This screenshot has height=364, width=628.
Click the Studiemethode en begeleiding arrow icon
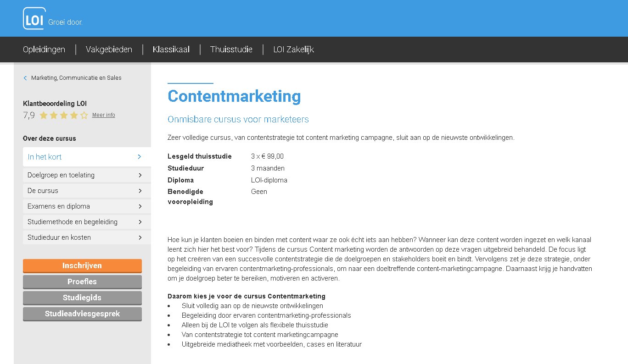pyautogui.click(x=140, y=222)
